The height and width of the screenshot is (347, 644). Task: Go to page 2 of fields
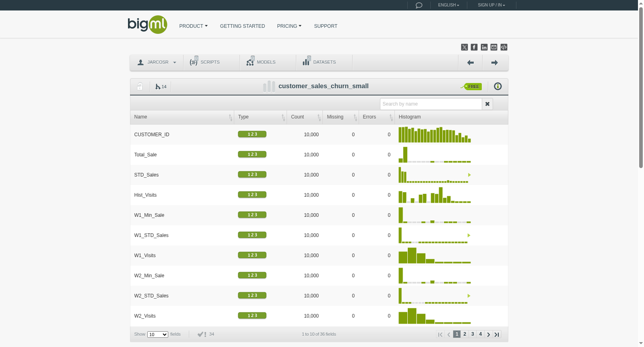point(465,334)
